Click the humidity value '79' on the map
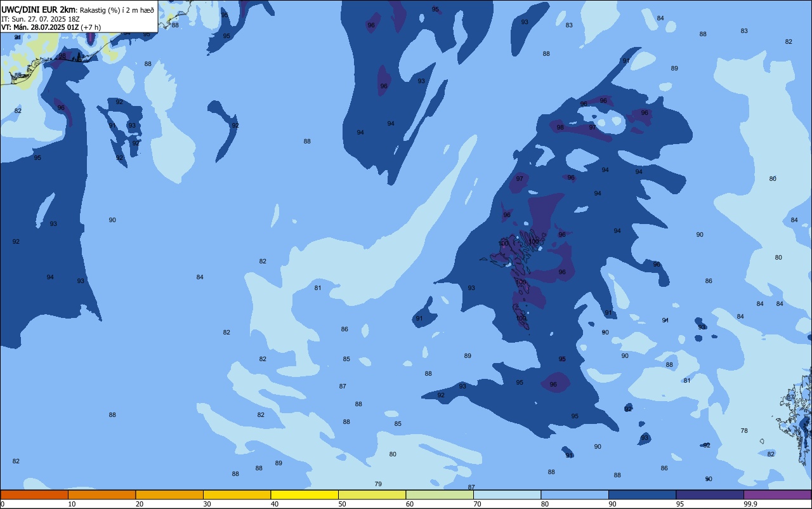The height and width of the screenshot is (509, 812). click(378, 484)
